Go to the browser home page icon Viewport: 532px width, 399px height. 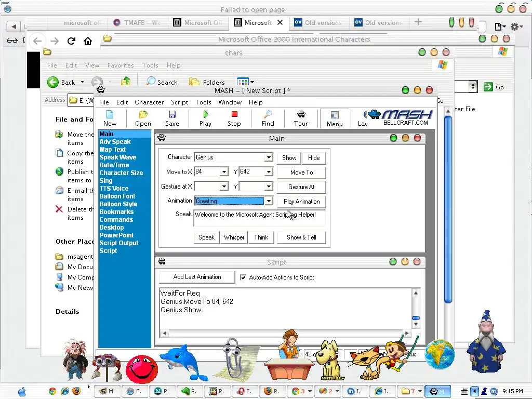pos(88,41)
